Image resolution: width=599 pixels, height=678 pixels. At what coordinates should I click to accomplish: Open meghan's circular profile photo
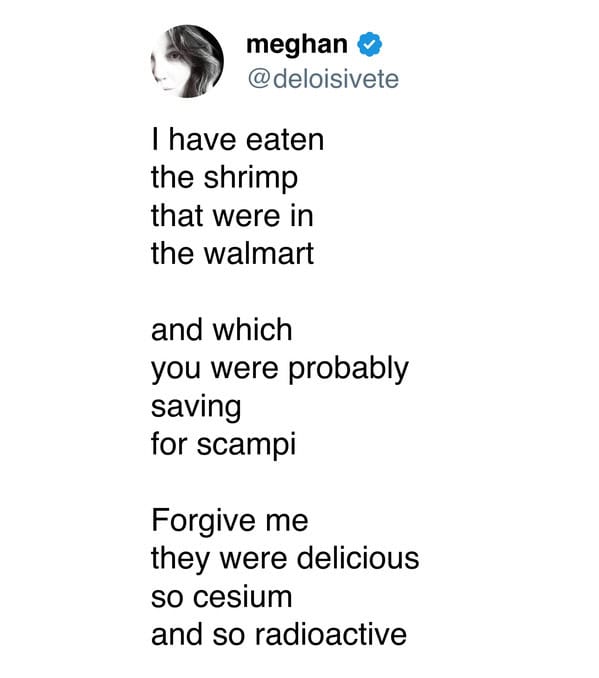pos(187,61)
